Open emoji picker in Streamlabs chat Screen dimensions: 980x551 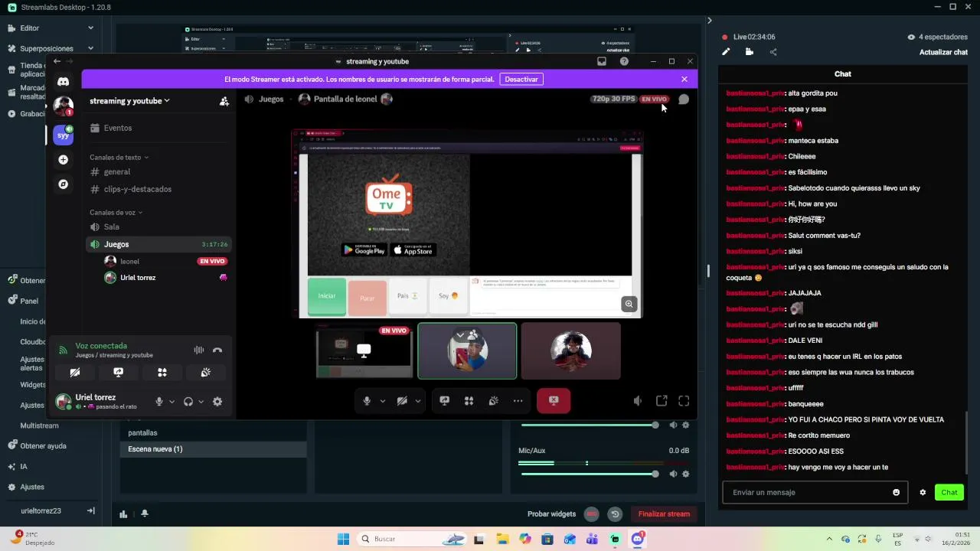896,492
